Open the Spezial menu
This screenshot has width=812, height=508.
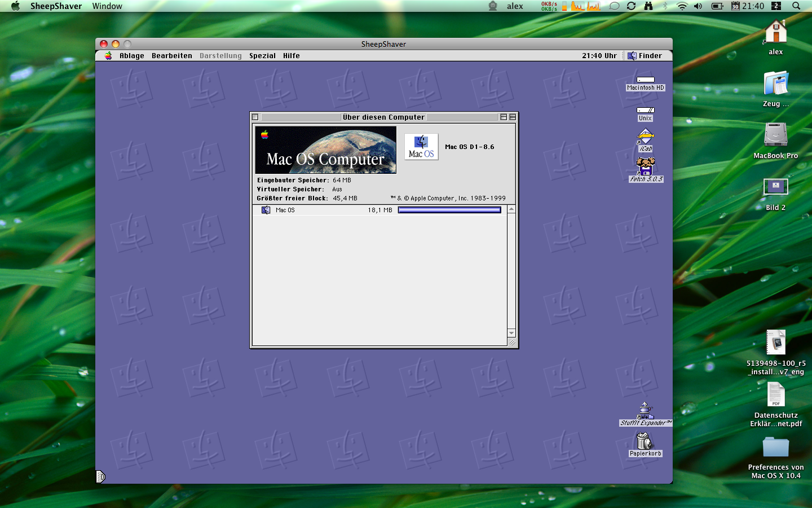coord(263,56)
